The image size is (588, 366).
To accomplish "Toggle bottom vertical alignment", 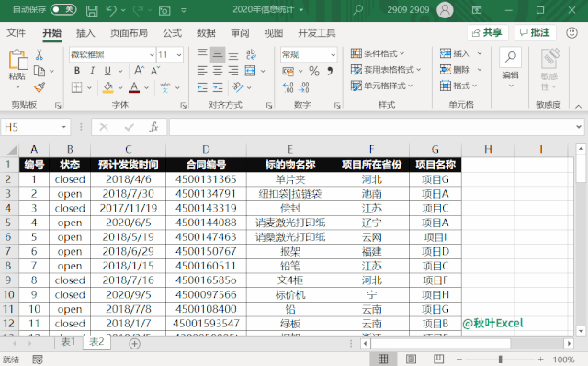I will click(x=233, y=55).
